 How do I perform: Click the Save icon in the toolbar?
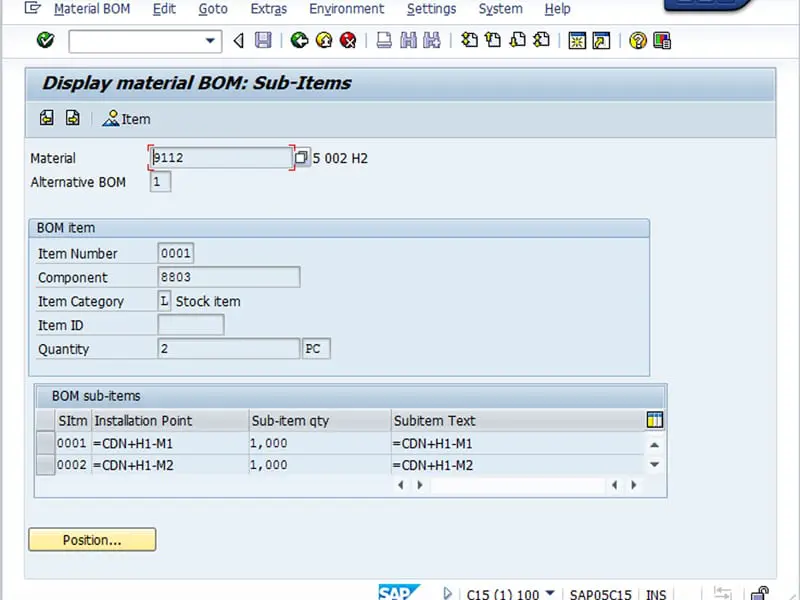[x=261, y=41]
